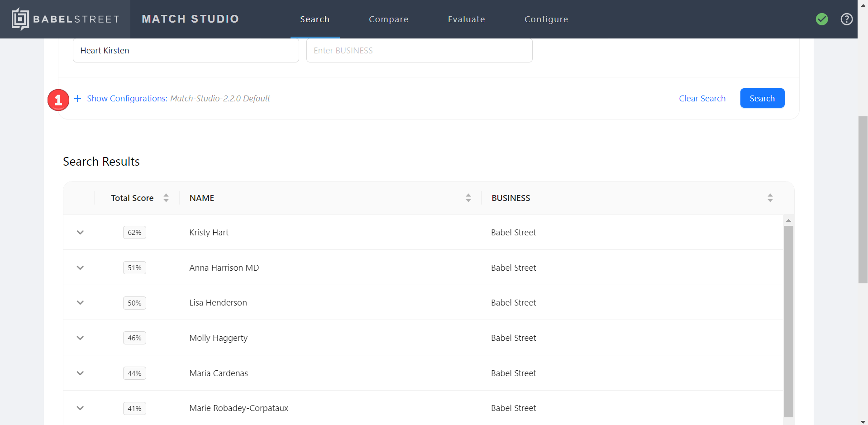The width and height of the screenshot is (868, 425).
Task: Expand the Lisa Henderson result row
Action: [80, 302]
